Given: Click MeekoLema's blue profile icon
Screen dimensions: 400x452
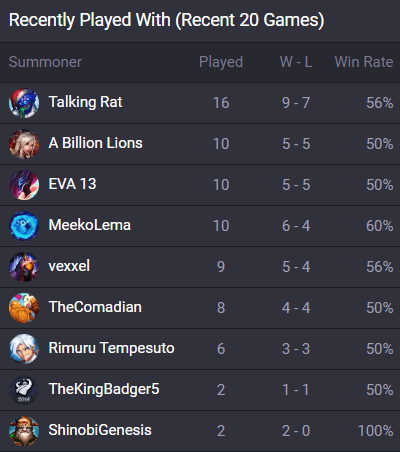Looking at the screenshot, I should coord(24,226).
